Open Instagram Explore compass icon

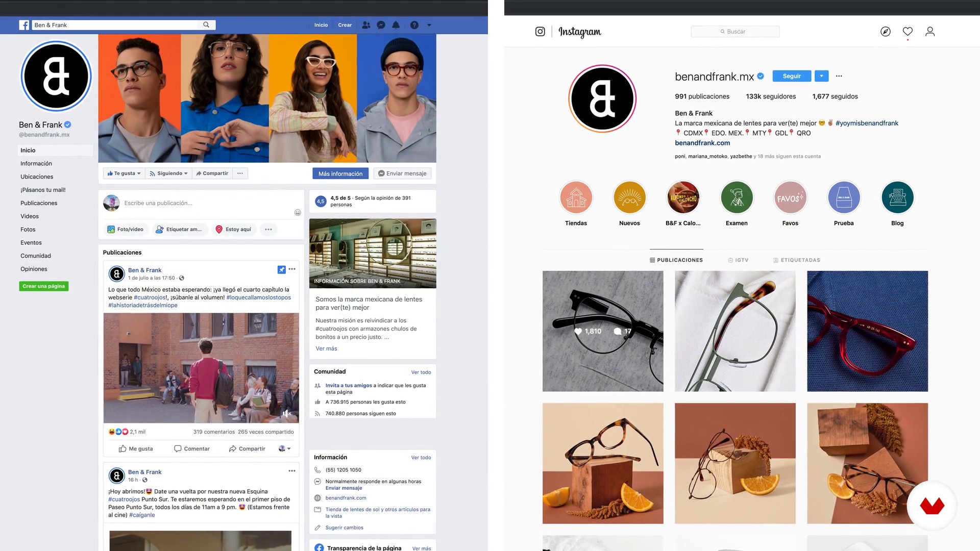tap(886, 32)
